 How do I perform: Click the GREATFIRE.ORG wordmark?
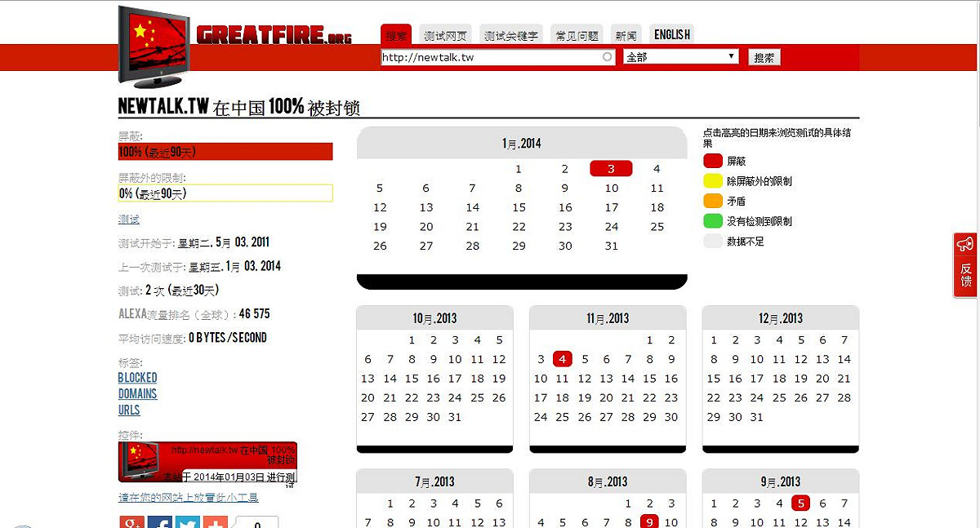[274, 35]
